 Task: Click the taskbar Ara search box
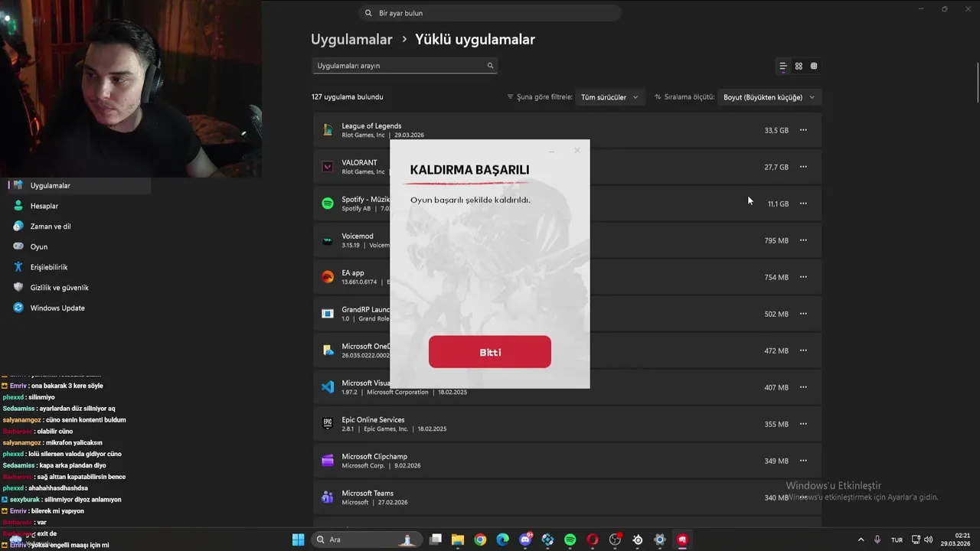(367, 540)
